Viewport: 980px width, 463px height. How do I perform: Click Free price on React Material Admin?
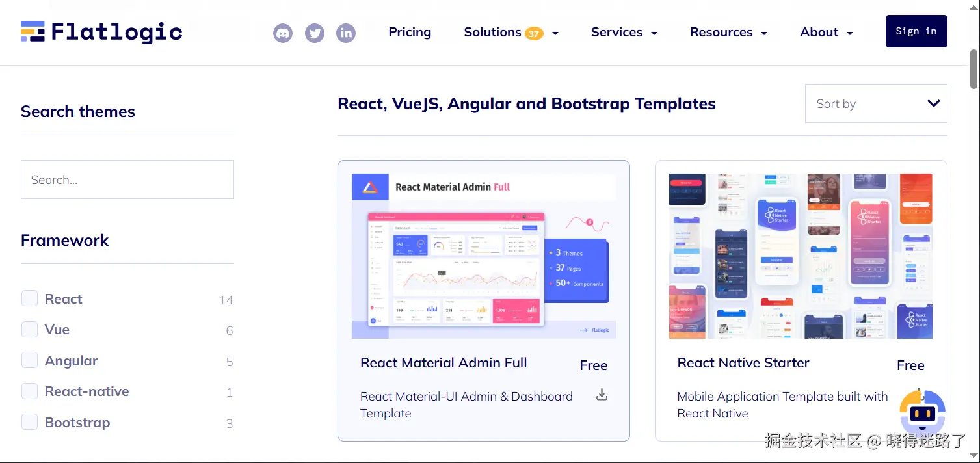pyautogui.click(x=594, y=365)
